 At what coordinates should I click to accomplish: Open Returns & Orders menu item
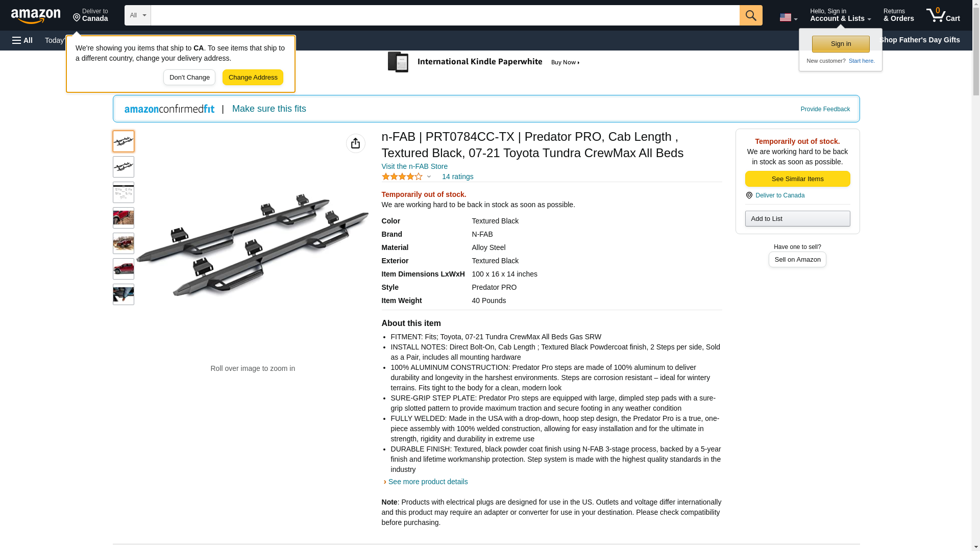(x=898, y=15)
